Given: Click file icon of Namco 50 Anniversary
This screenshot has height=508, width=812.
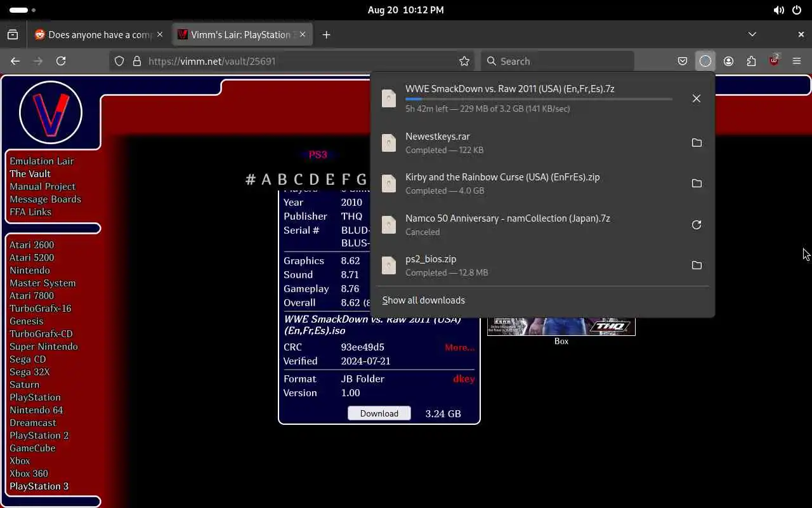Looking at the screenshot, I should pyautogui.click(x=389, y=225).
